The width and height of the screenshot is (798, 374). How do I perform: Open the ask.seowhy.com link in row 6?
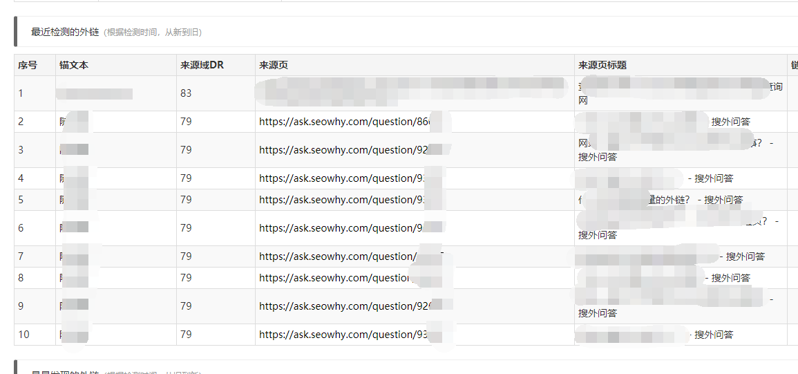coord(342,228)
